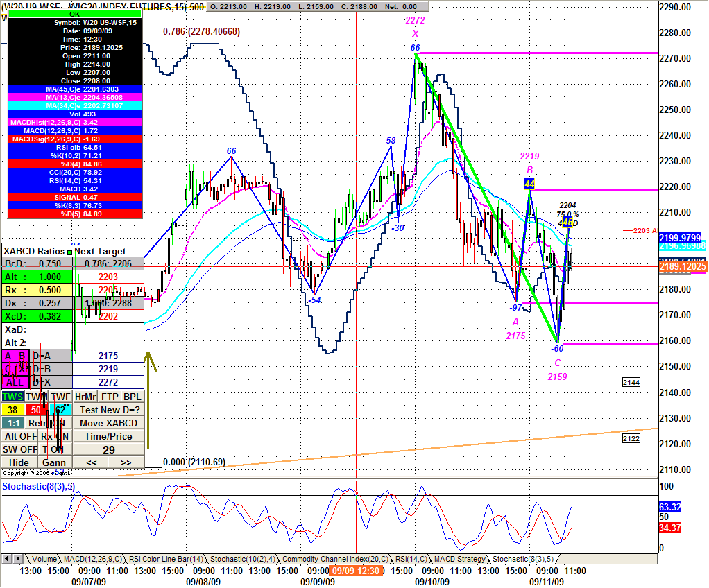Hide the XABCD ratios panel
Image resolution: width=709 pixels, height=588 pixels.
pyautogui.click(x=19, y=462)
